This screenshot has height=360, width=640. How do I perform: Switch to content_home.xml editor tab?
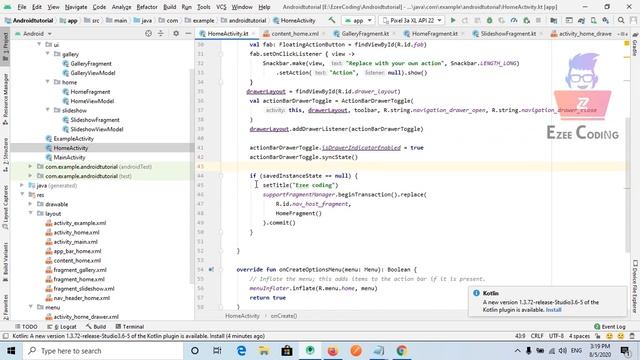(x=294, y=33)
